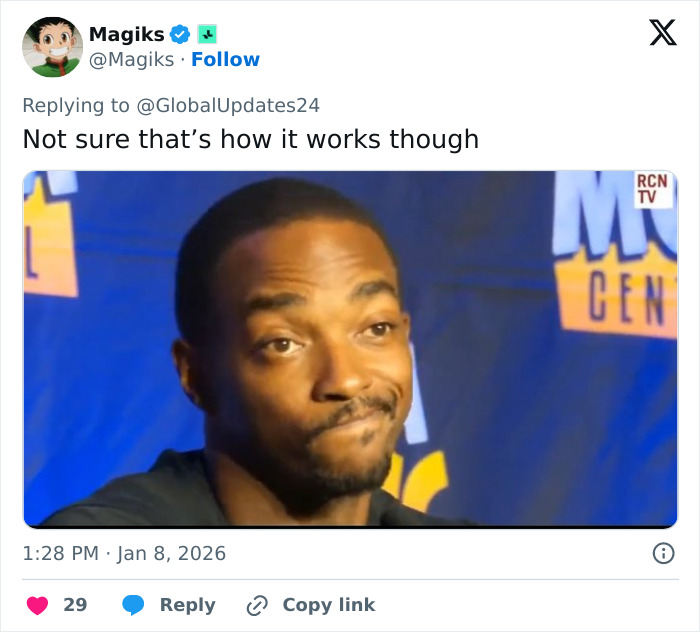Open the 1:28 PM Jan 8, 2026 timestamp

pos(124,553)
